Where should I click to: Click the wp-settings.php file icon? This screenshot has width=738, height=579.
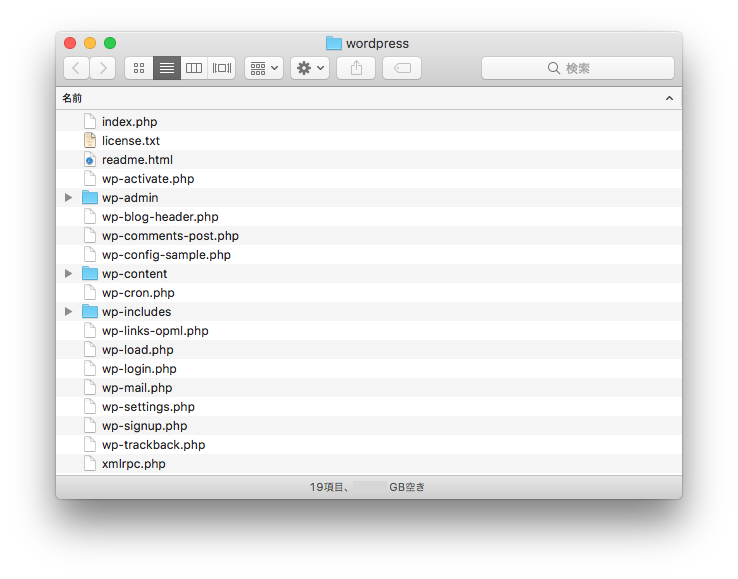pyautogui.click(x=89, y=407)
